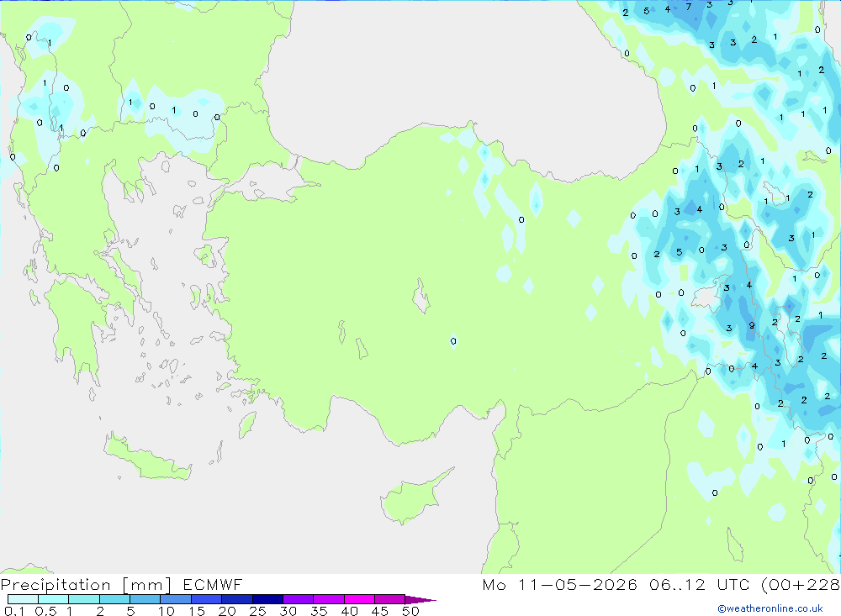
Task: Click the 'Mo 11-05-2026' date text
Action: click(x=559, y=584)
